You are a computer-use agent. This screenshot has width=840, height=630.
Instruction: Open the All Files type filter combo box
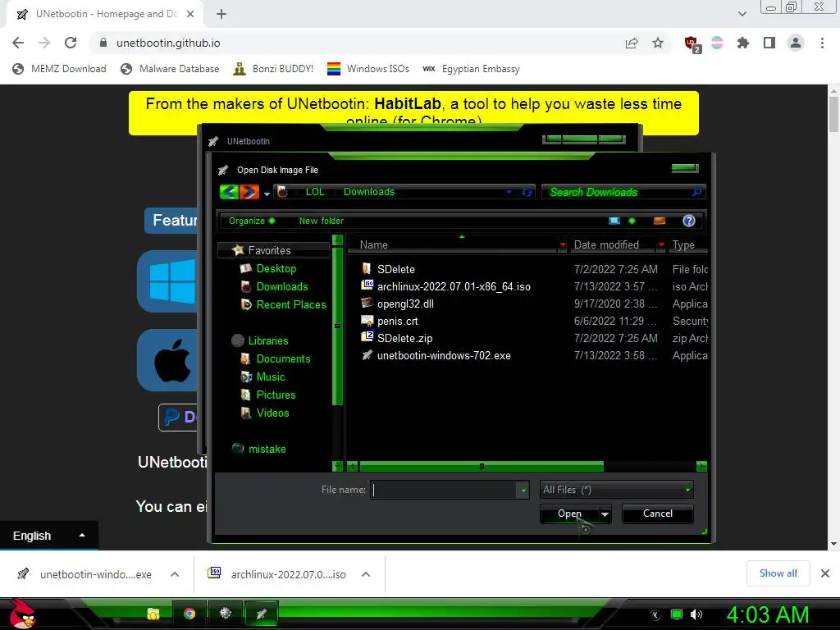coord(617,490)
